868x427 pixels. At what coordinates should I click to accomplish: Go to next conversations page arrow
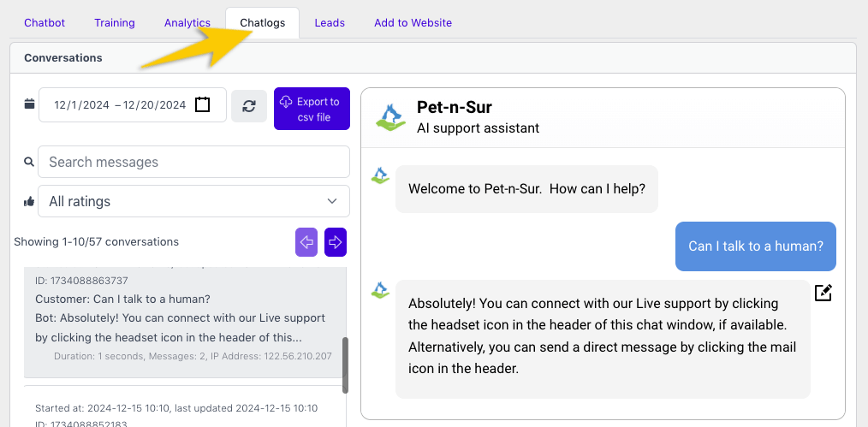pyautogui.click(x=336, y=242)
